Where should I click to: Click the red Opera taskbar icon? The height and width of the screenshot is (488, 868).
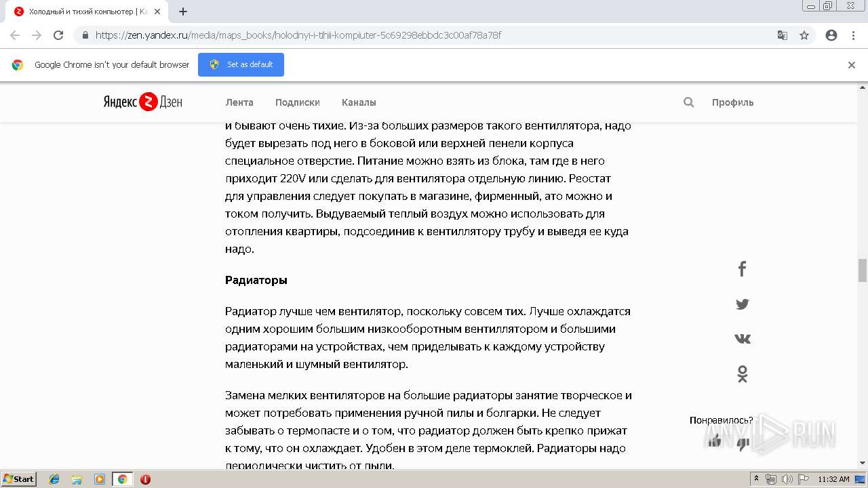click(145, 479)
